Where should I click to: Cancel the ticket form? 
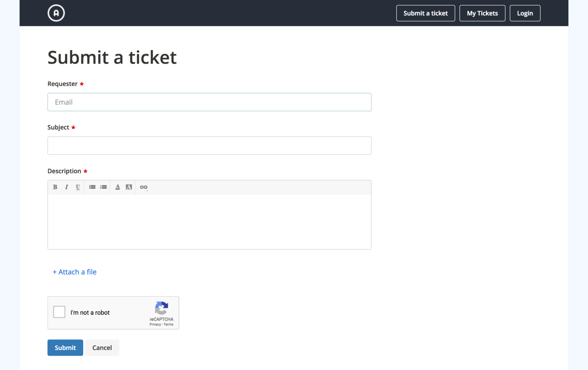pos(102,348)
